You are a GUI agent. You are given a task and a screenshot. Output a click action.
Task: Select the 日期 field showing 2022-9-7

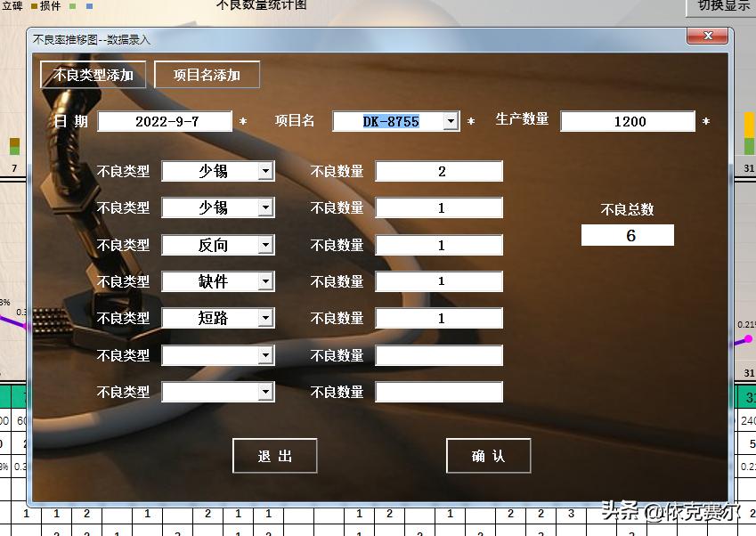coord(166,120)
